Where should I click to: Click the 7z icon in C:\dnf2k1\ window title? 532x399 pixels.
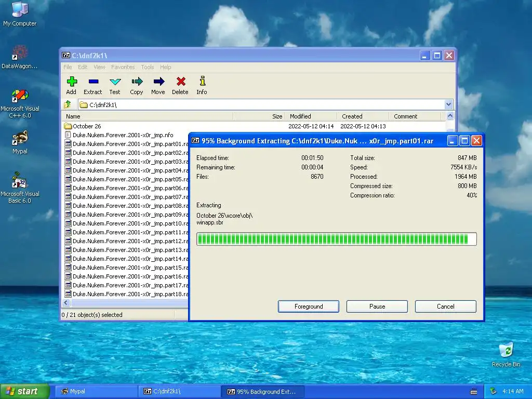[x=66, y=55]
